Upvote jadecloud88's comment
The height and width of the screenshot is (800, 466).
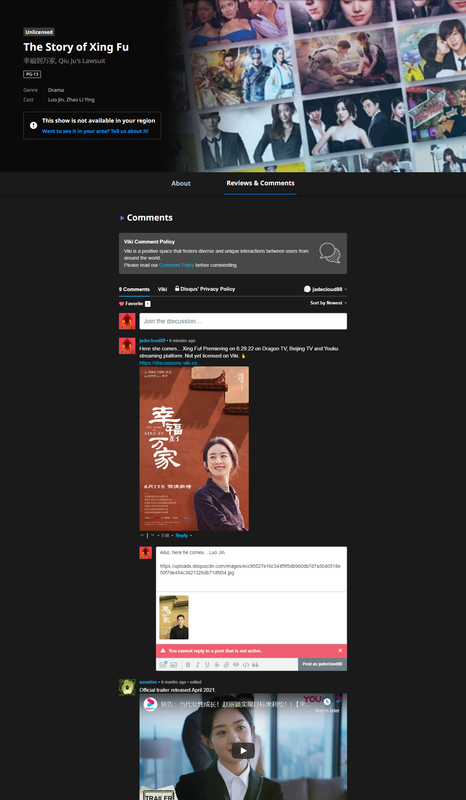(142, 535)
